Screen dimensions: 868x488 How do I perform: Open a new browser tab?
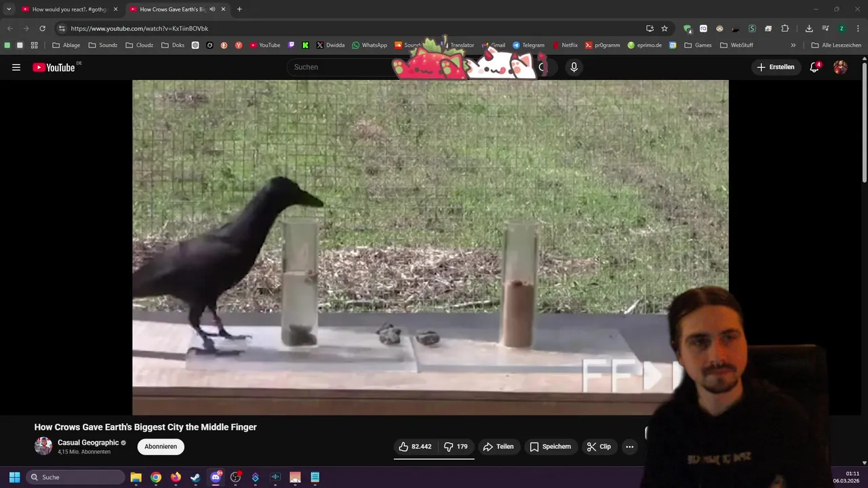(239, 9)
